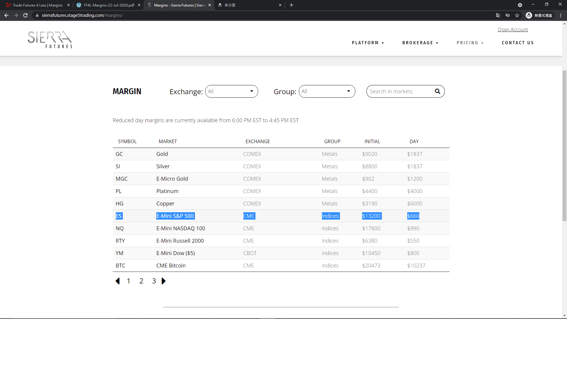Click the GROUP column header

click(x=332, y=141)
